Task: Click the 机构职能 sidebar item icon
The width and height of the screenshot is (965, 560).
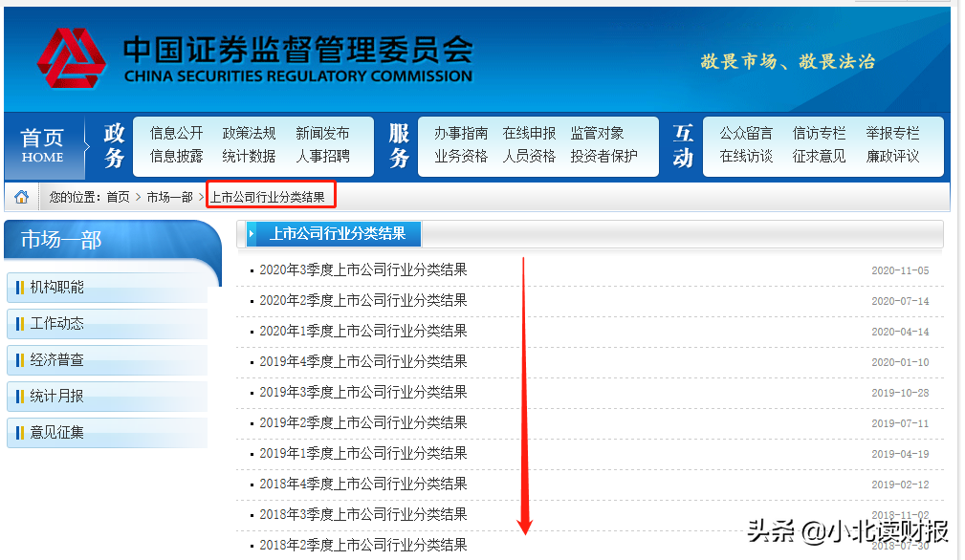Action: (22, 287)
